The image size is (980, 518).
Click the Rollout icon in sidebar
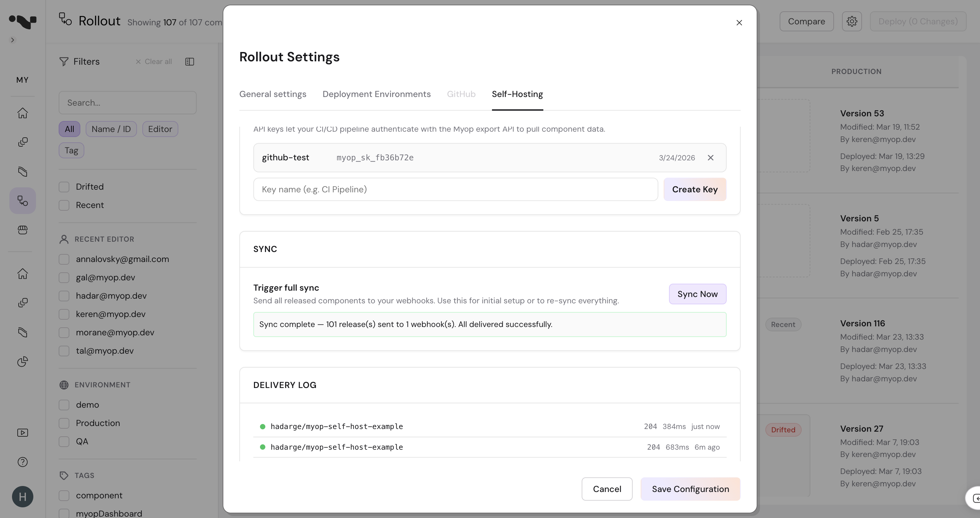(22, 200)
